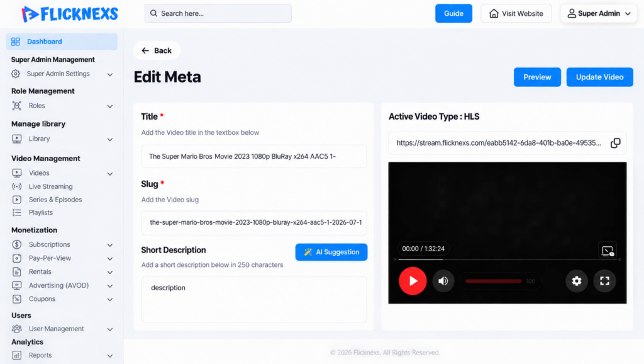Image resolution: width=644 pixels, height=364 pixels.
Task: Click the 00:00 / 1:32:24 time display
Action: point(423,248)
